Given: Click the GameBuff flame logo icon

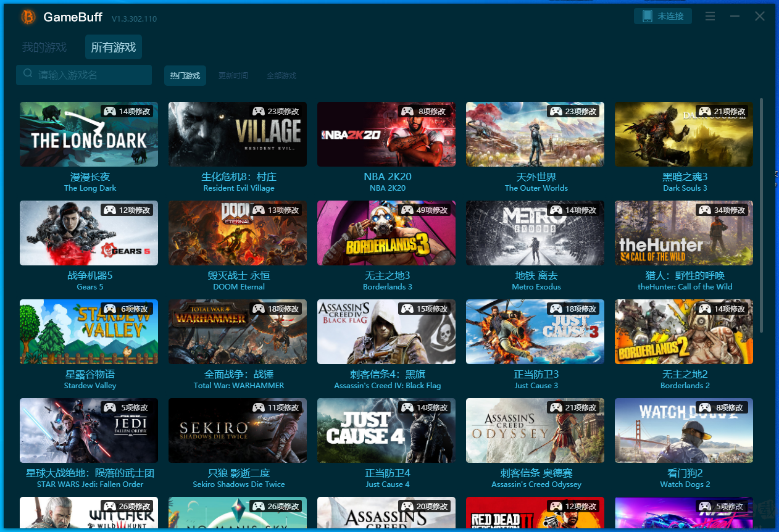Looking at the screenshot, I should click(28, 17).
